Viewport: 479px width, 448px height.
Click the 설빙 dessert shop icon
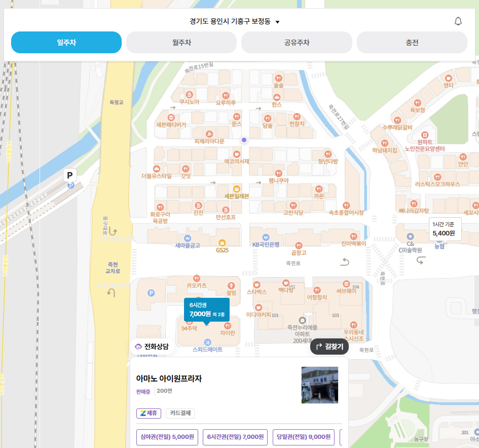click(x=231, y=286)
